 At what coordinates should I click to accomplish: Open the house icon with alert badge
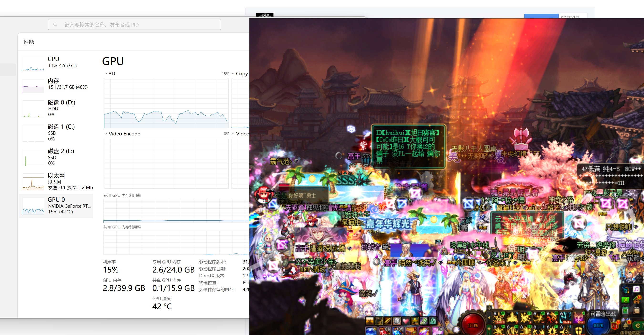tap(637, 300)
